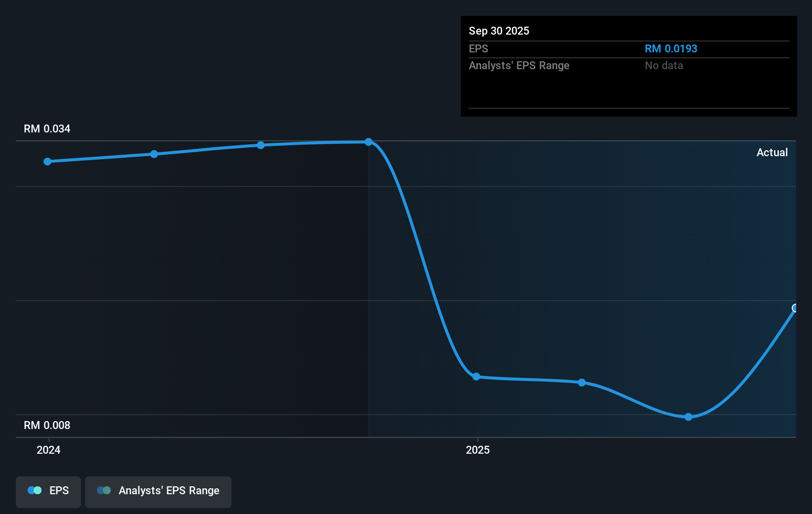Select the lowest EPS data point
812x514 pixels.
tap(688, 417)
